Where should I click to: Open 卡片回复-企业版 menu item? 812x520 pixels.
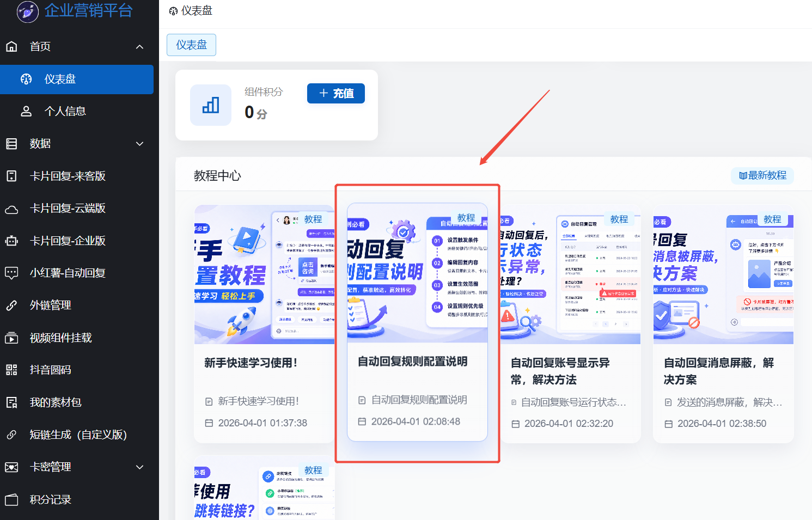pyautogui.click(x=68, y=241)
